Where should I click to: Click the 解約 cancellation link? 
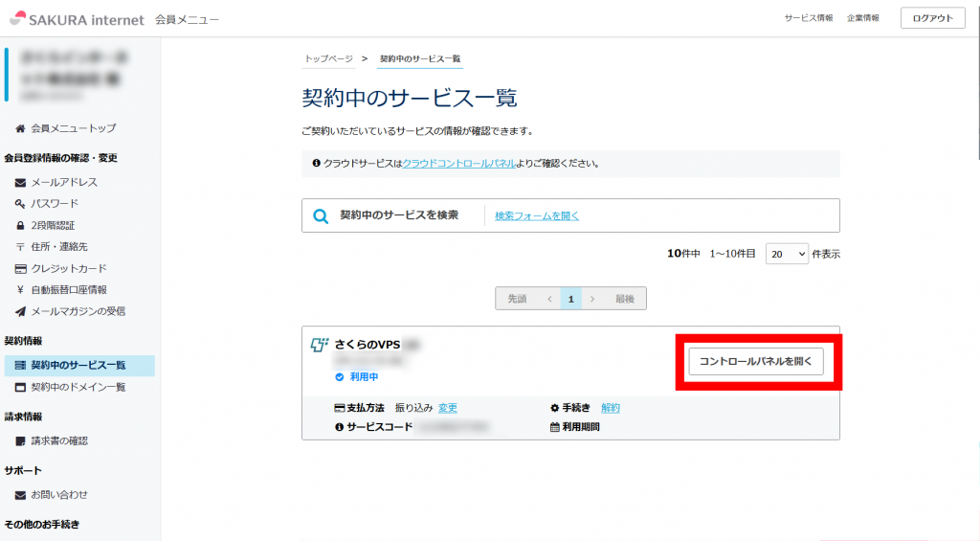pyautogui.click(x=611, y=408)
